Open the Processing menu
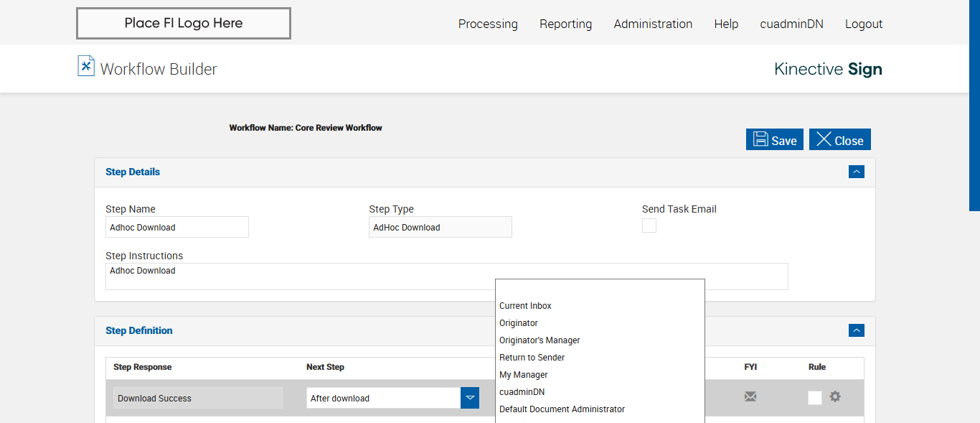Image resolution: width=980 pixels, height=423 pixels. 488,24
